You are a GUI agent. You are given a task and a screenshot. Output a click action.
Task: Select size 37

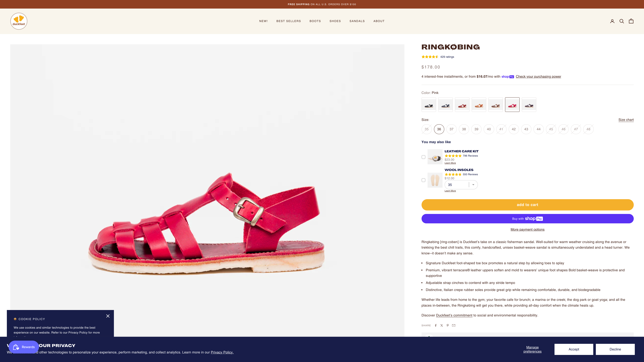pos(452,129)
